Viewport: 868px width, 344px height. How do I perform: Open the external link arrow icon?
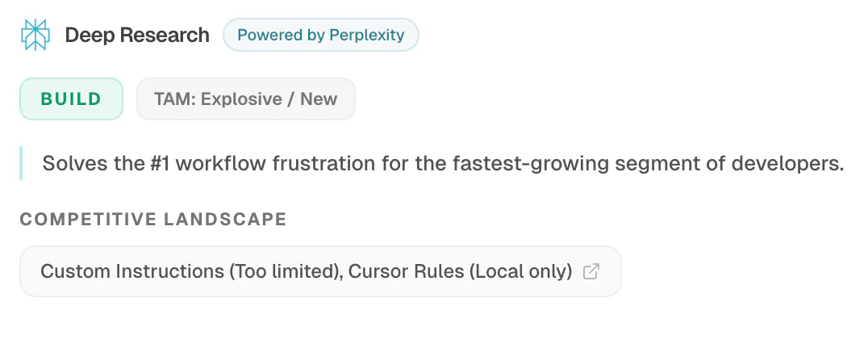590,271
